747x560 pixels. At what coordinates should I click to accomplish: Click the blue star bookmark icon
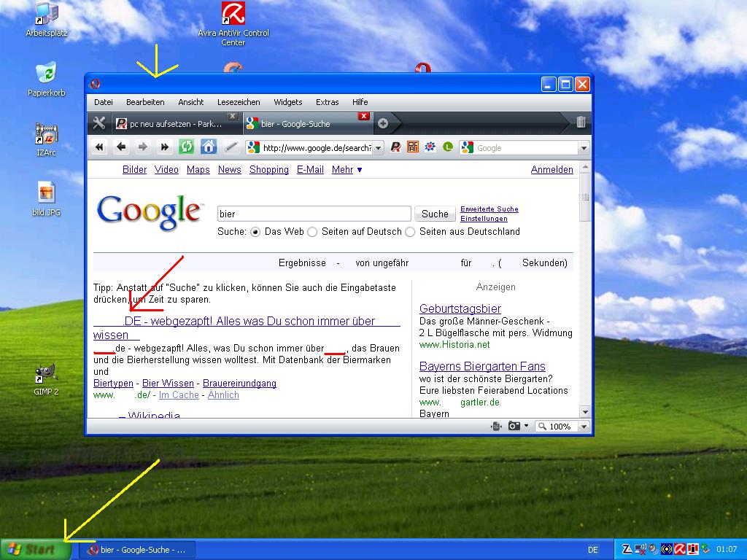[x=430, y=147]
